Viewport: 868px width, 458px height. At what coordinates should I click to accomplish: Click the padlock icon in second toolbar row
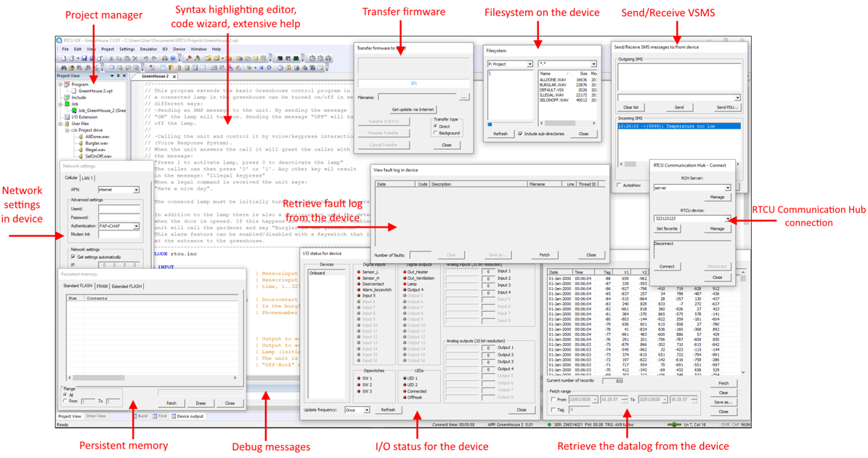click(288, 68)
